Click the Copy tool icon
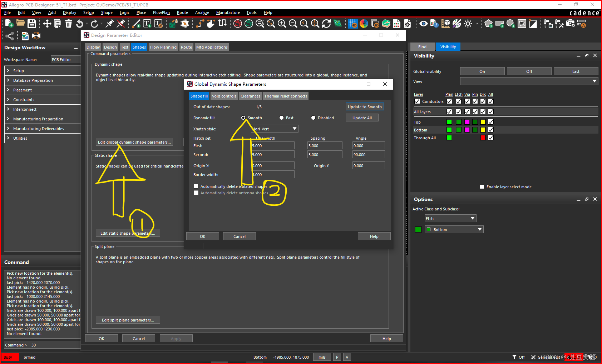 [57, 24]
